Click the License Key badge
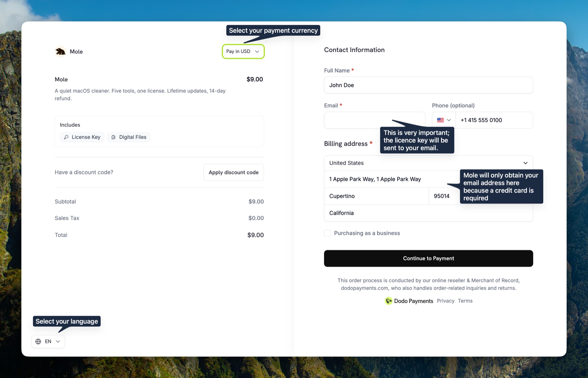Viewport: 588px width, 378px height. [x=82, y=137]
